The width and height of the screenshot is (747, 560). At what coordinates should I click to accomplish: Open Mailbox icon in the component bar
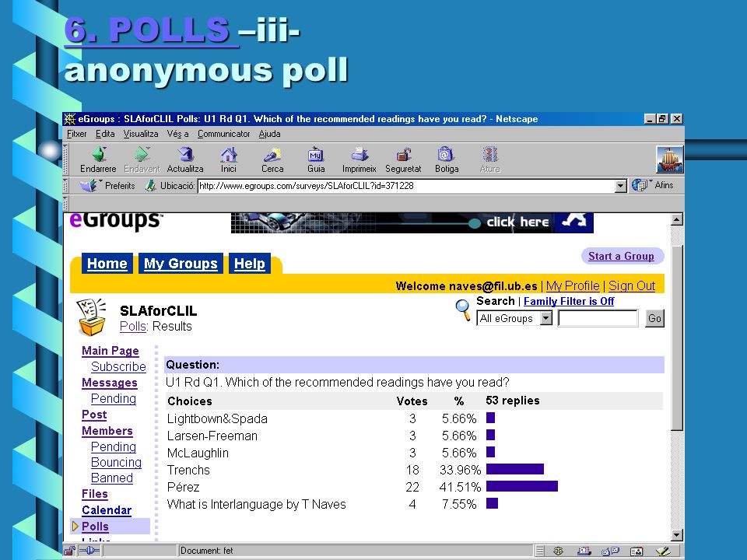(x=584, y=551)
